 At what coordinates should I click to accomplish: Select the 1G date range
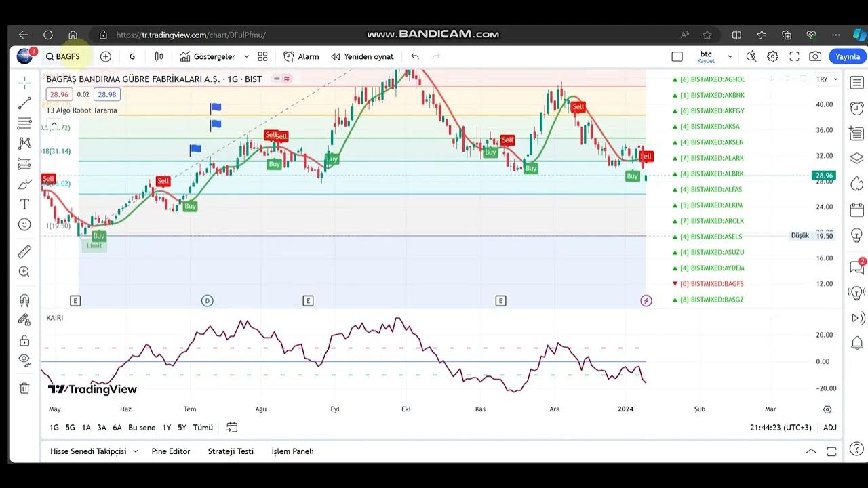[54, 428]
